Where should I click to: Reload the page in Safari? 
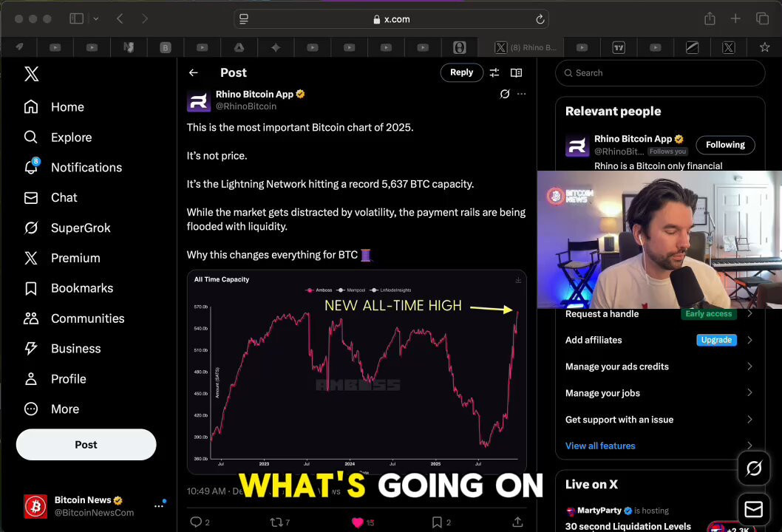pos(540,19)
